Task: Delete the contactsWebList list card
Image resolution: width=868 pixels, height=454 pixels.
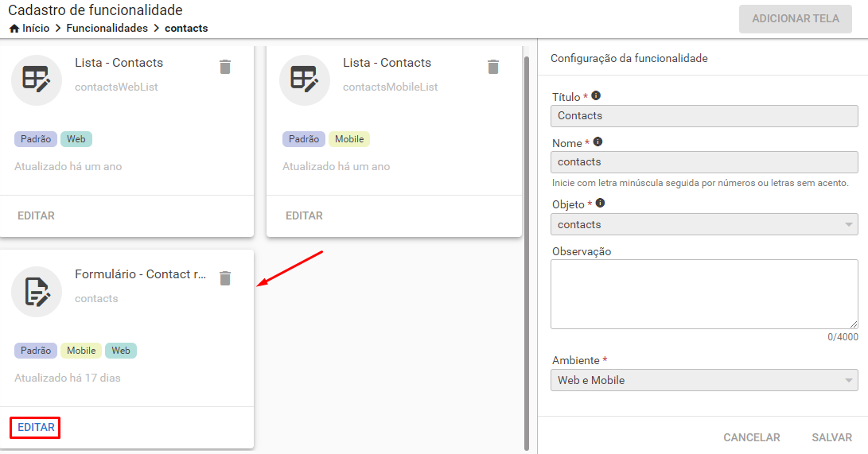Action: (224, 67)
